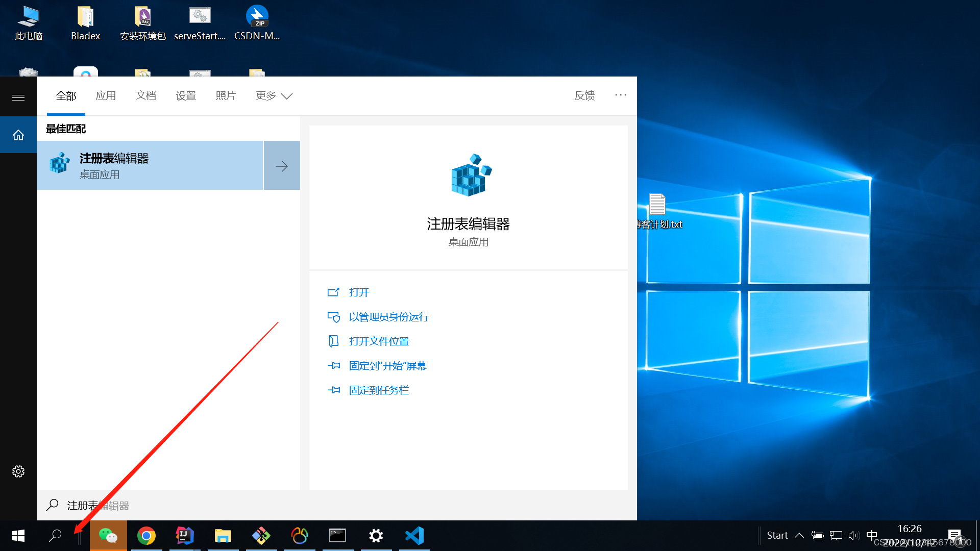Click the home icon in sidebar
The image size is (980, 551).
tap(18, 135)
